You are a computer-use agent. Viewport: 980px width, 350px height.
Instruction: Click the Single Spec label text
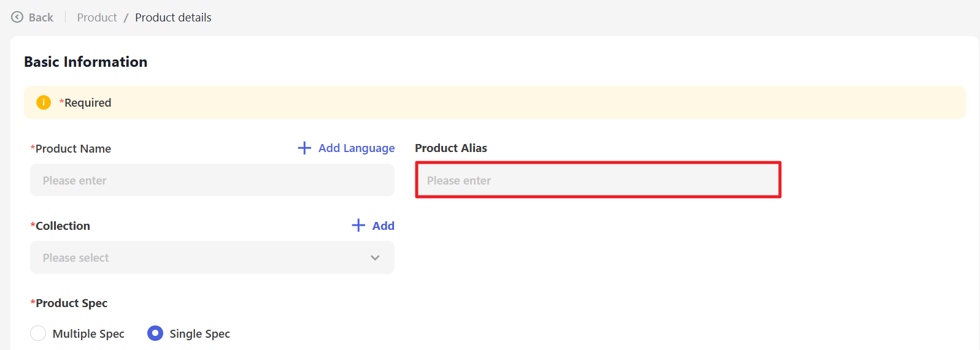pos(199,333)
